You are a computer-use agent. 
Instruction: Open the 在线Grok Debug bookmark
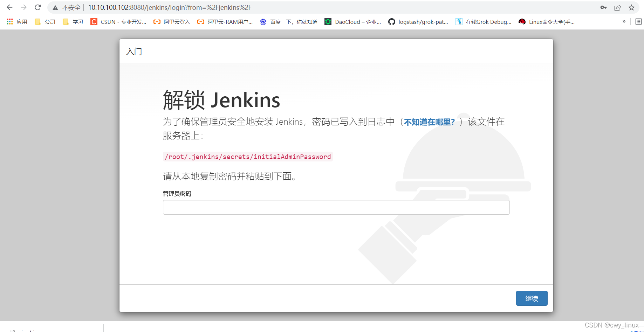(x=484, y=22)
